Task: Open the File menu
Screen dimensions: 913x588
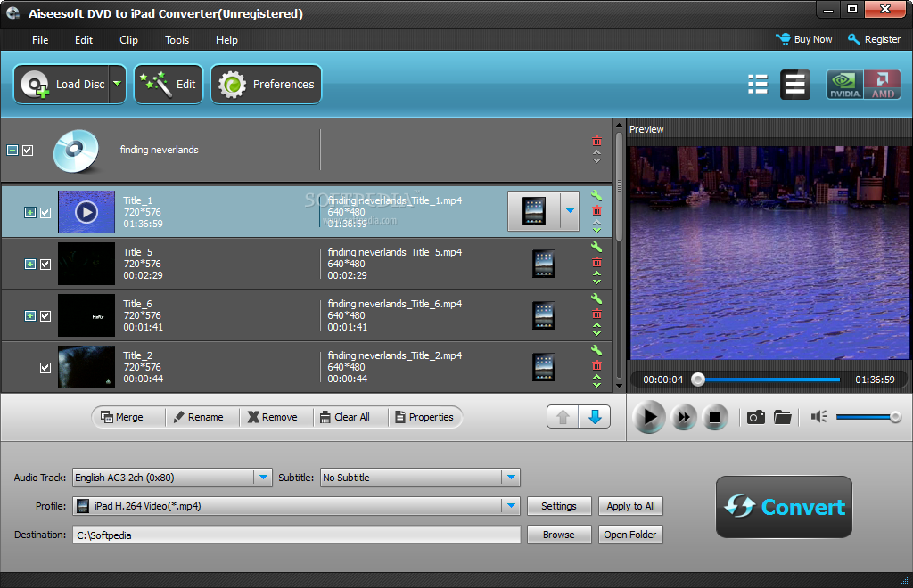Action: [x=40, y=40]
